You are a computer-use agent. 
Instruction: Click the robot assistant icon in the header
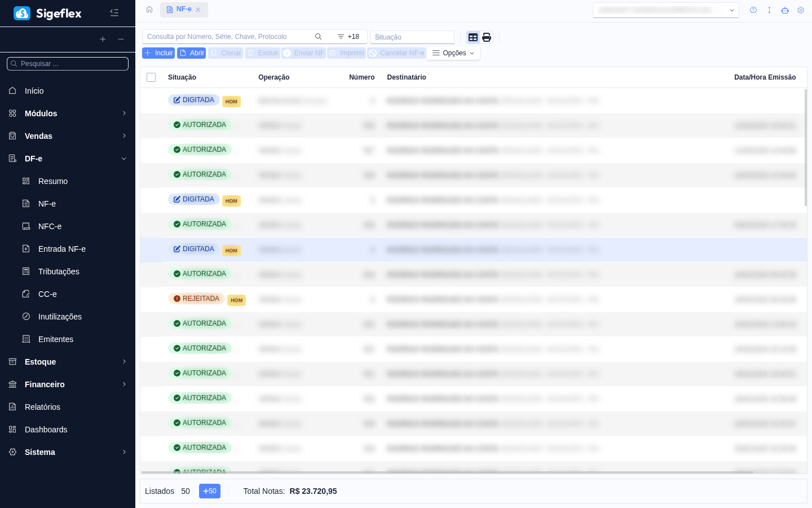[785, 10]
